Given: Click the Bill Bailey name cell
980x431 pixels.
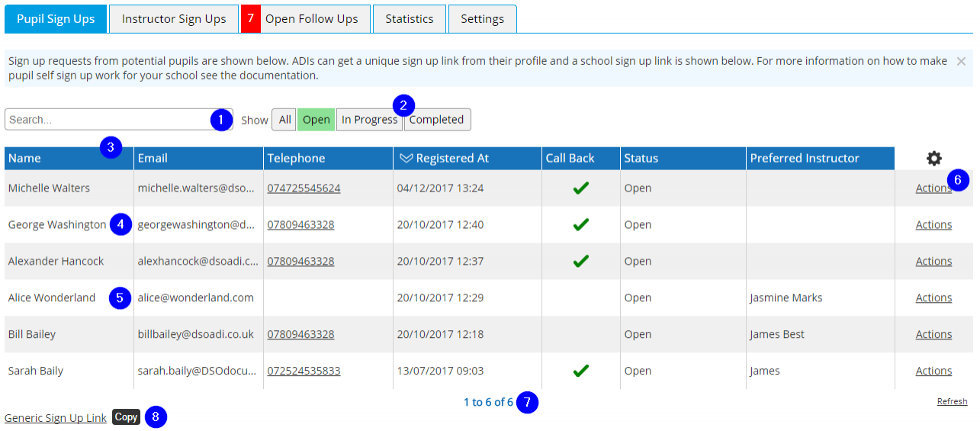Looking at the screenshot, I should coord(69,334).
